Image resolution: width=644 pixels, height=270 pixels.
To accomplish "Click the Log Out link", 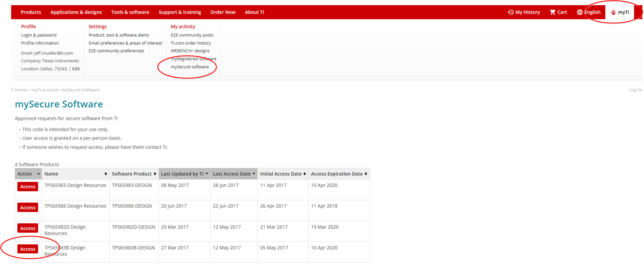I will point(636,90).
